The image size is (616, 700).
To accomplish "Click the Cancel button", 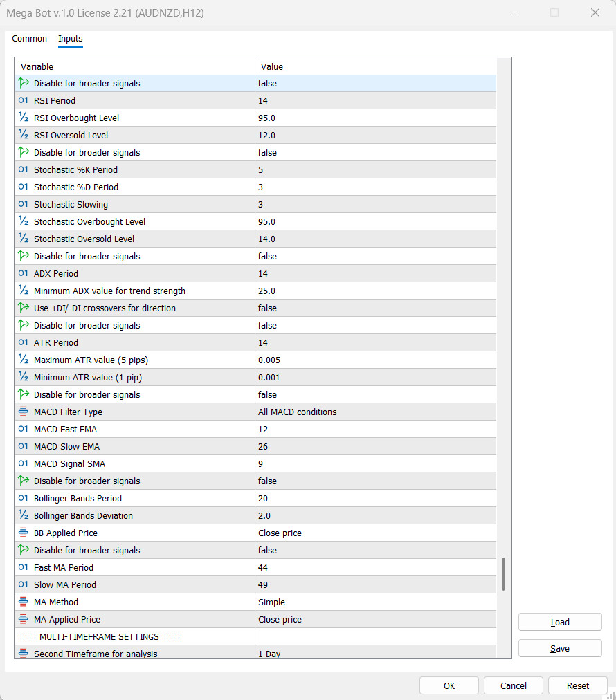I will coord(514,685).
